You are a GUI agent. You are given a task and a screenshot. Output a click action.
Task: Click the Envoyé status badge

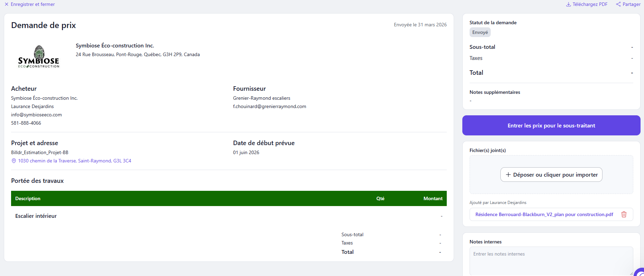pos(480,32)
